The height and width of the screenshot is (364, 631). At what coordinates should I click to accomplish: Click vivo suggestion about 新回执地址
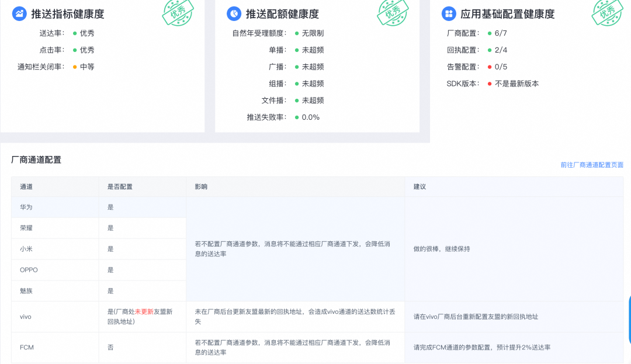point(476,317)
